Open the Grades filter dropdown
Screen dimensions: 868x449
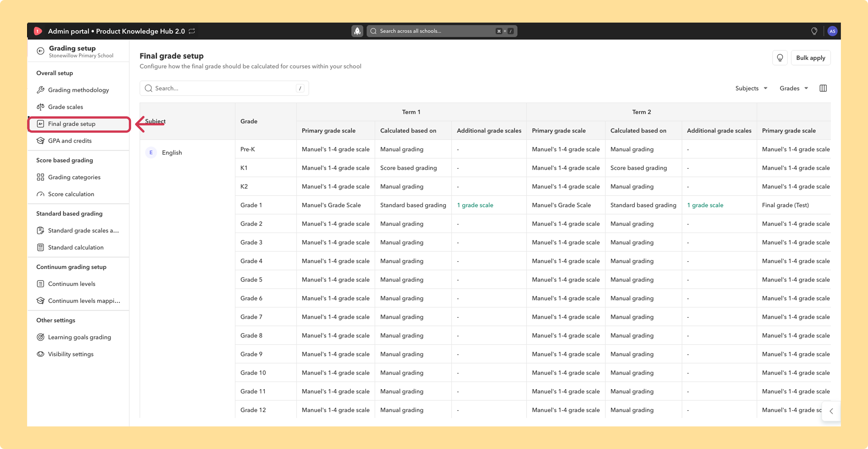794,88
